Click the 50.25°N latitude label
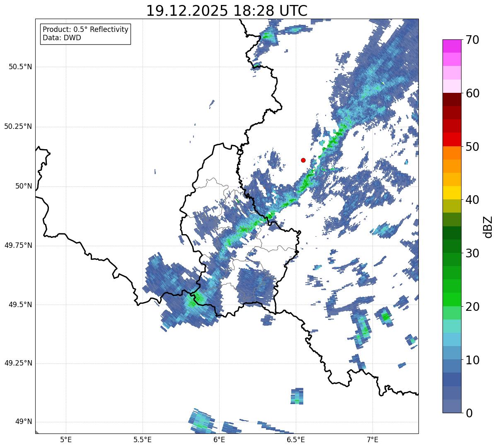The height and width of the screenshot is (448, 498). coord(18,126)
